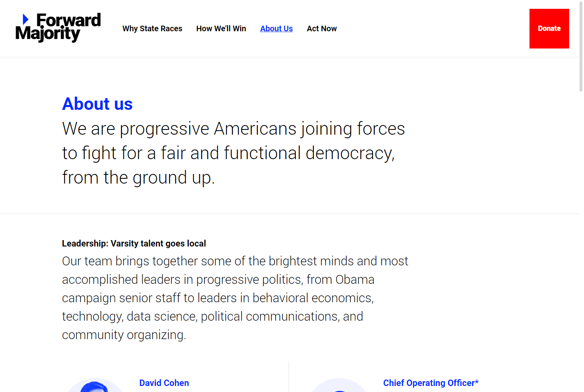
Task: Click the vertical page scrollbar thumb
Action: 581,46
